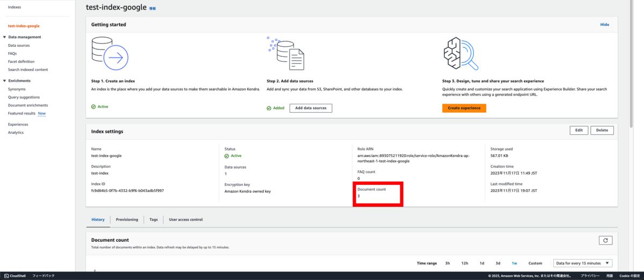Select the 3d time range
This screenshot has height=280, width=644.
(498, 263)
